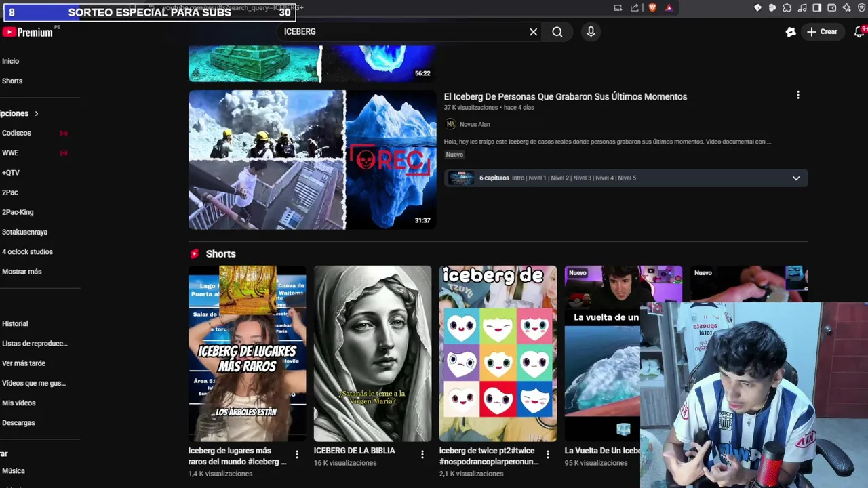Click the browser share page icon

[635, 8]
